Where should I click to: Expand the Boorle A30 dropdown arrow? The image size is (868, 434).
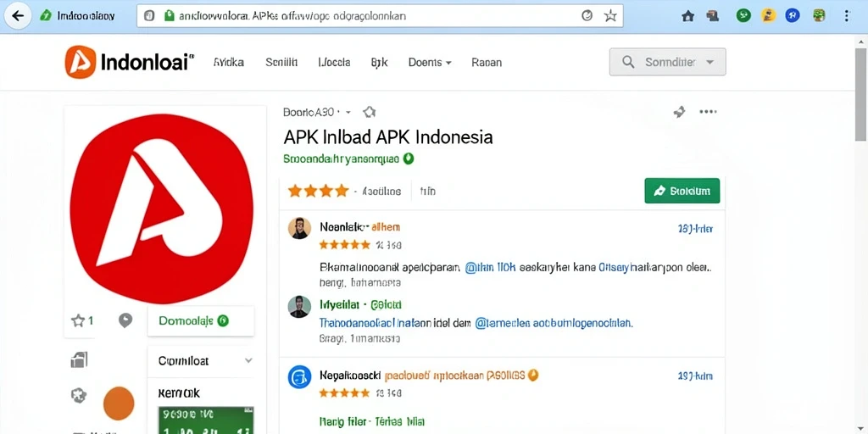pos(348,113)
